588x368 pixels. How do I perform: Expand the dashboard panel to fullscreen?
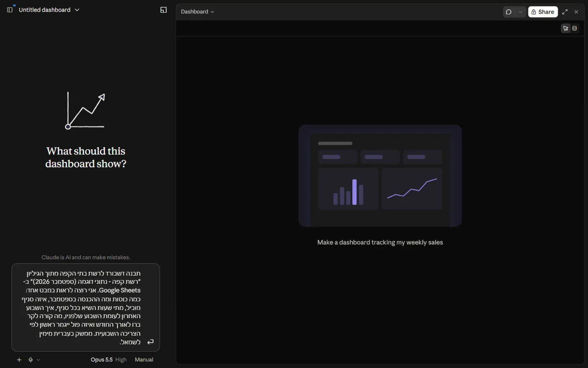click(565, 12)
